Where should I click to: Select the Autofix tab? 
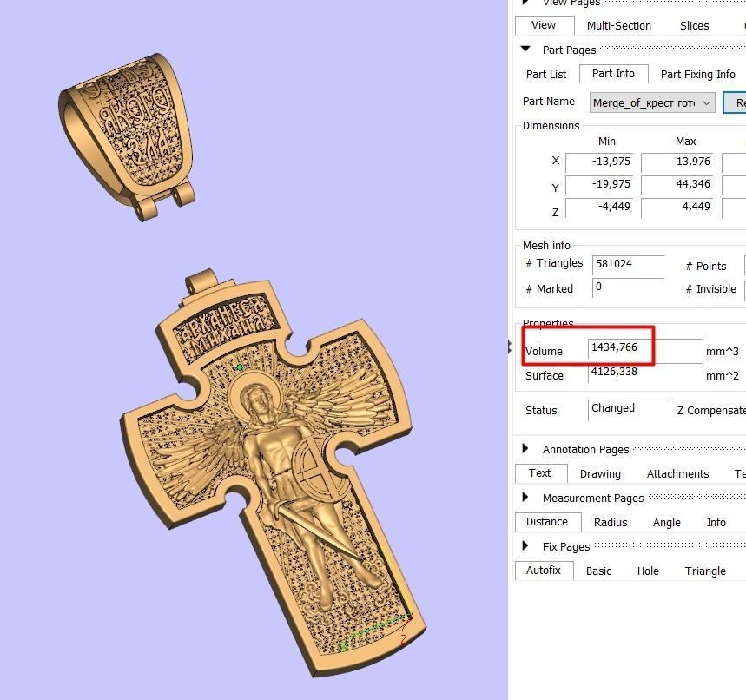tap(544, 571)
